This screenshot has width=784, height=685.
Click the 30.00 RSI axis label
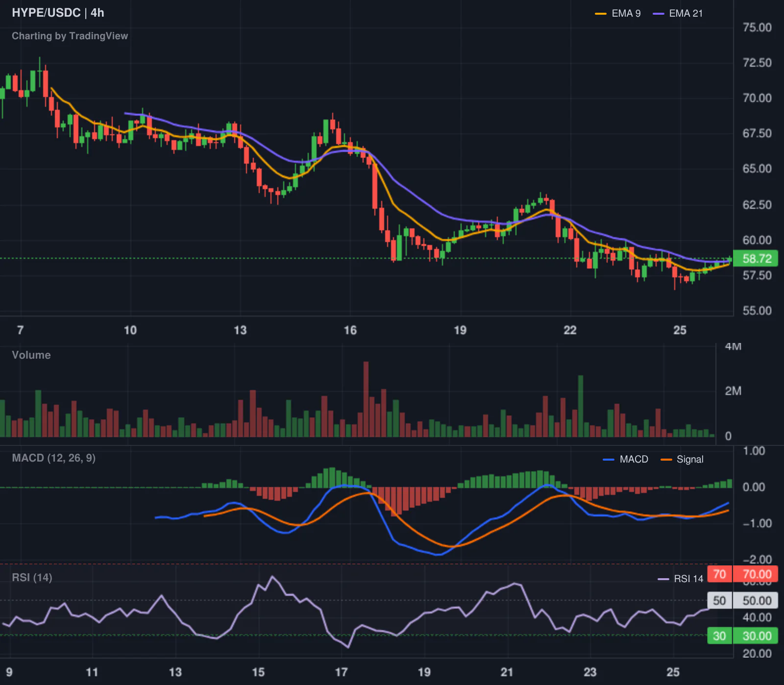point(756,636)
